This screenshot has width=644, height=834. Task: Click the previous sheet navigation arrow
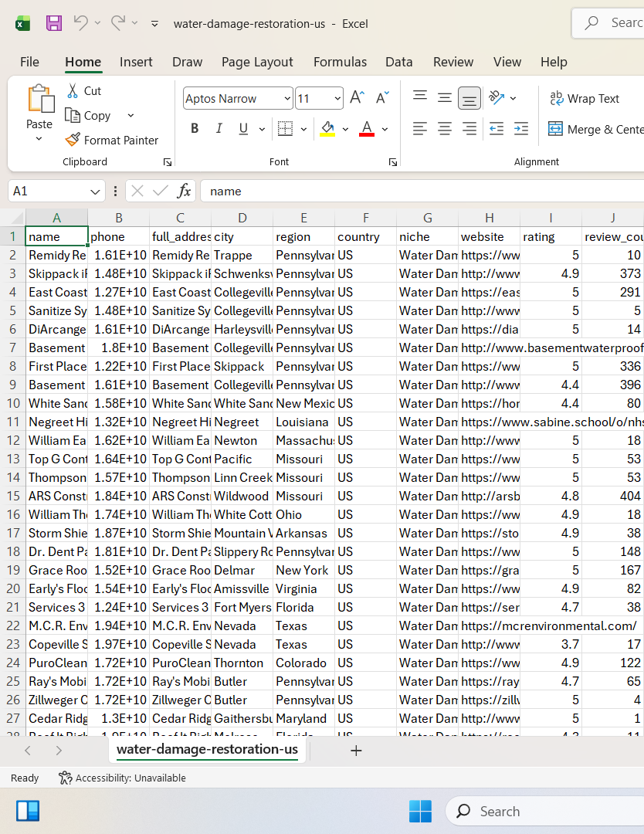click(x=29, y=751)
